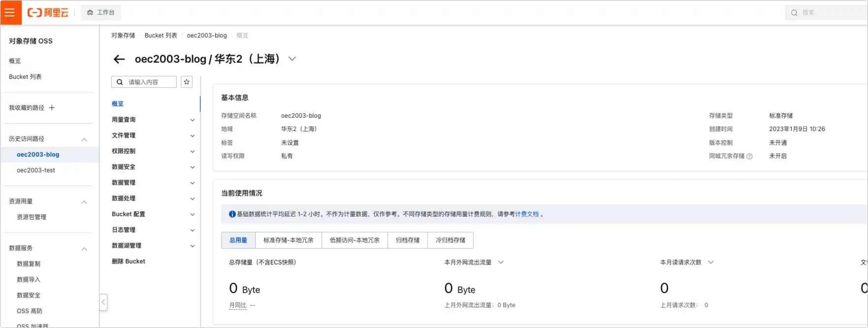Image resolution: width=868 pixels, height=328 pixels.
Task: Click the plus icon next to 我收藏的路径
Action: (x=52, y=107)
